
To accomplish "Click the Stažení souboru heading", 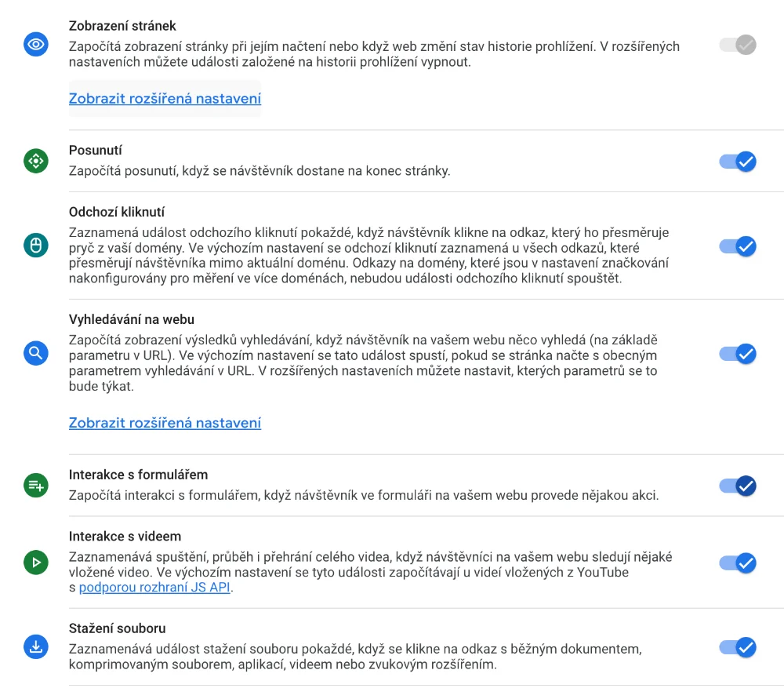I will [117, 628].
